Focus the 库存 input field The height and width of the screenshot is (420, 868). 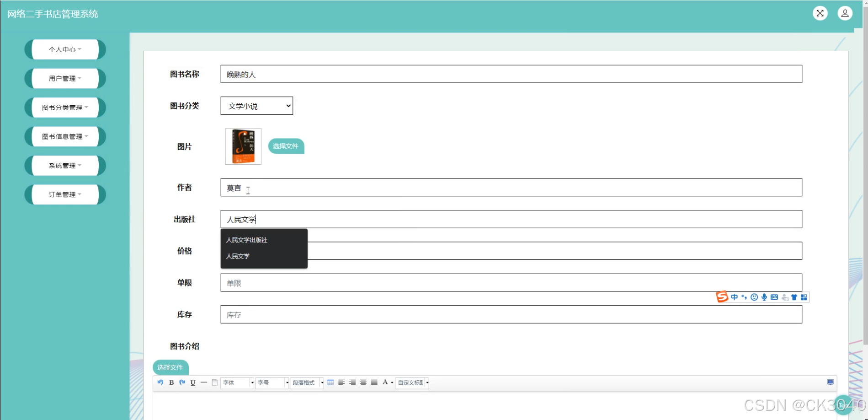[x=511, y=314]
